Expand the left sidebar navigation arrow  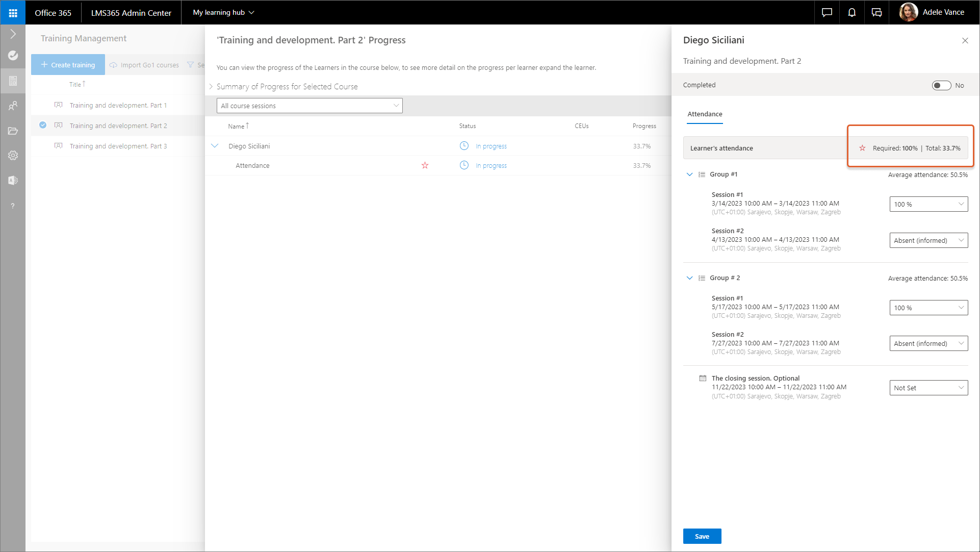pyautogui.click(x=13, y=34)
